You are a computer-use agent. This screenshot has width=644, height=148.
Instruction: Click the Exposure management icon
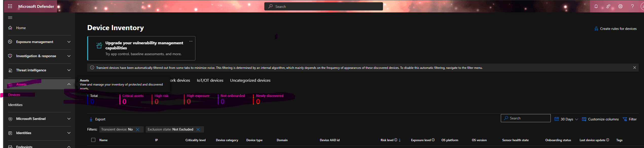coord(10,42)
